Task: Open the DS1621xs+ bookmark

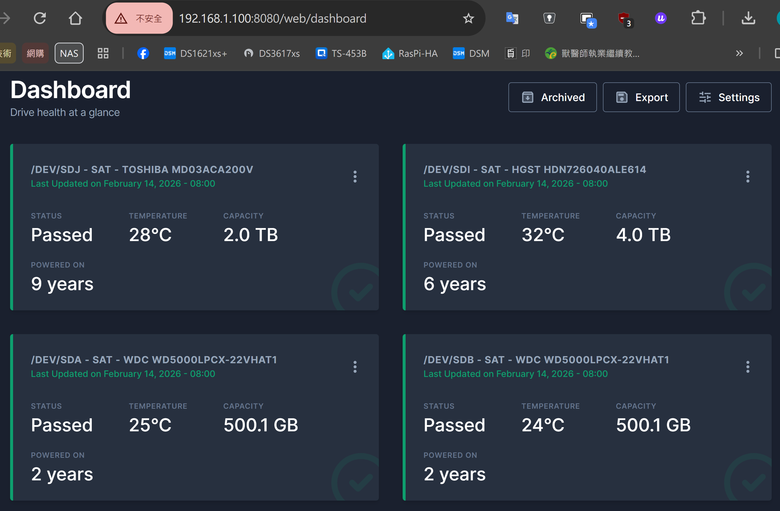Action: [x=195, y=53]
